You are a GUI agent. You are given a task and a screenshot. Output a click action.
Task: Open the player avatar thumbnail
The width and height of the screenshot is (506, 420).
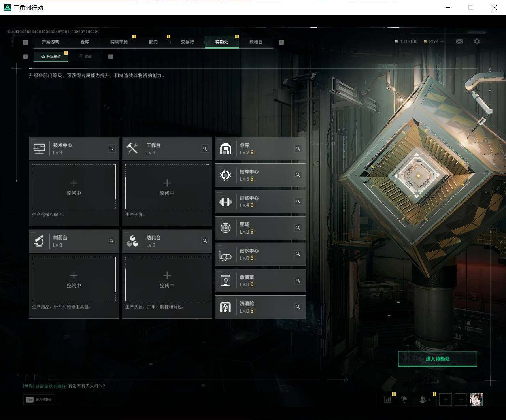point(476,399)
